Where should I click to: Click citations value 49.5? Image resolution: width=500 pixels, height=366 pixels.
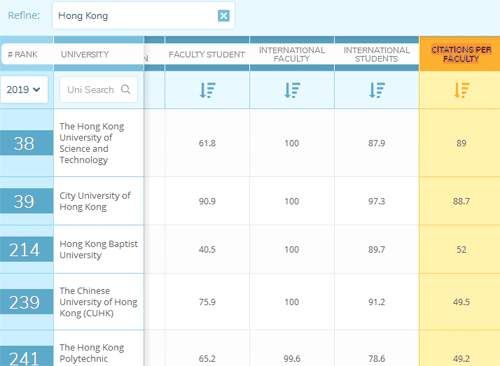(461, 302)
